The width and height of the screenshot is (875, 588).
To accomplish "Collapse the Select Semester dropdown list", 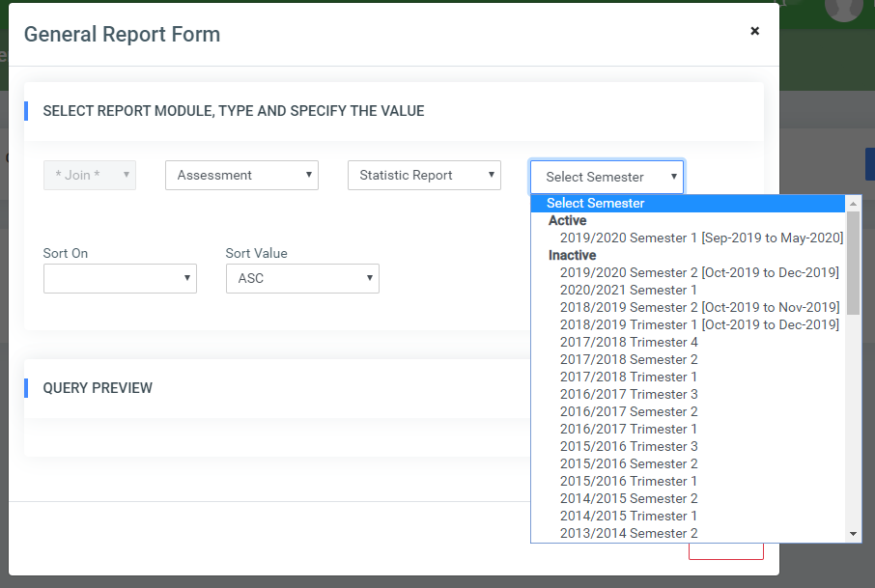I will pyautogui.click(x=606, y=177).
